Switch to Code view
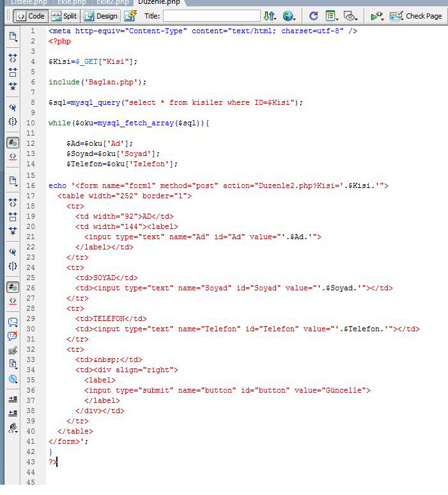The height and width of the screenshot is (495, 448). (31, 16)
